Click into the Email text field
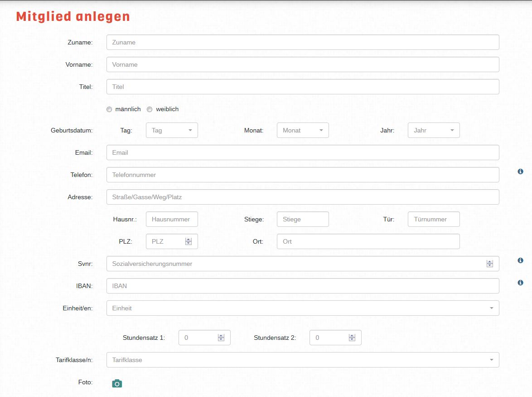This screenshot has width=532, height=397. coord(302,152)
